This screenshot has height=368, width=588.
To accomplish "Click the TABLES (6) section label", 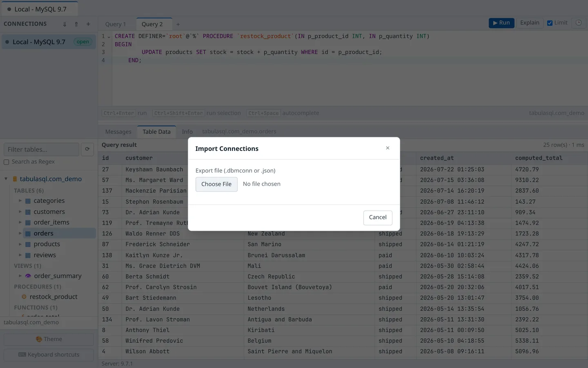I will click(29, 191).
